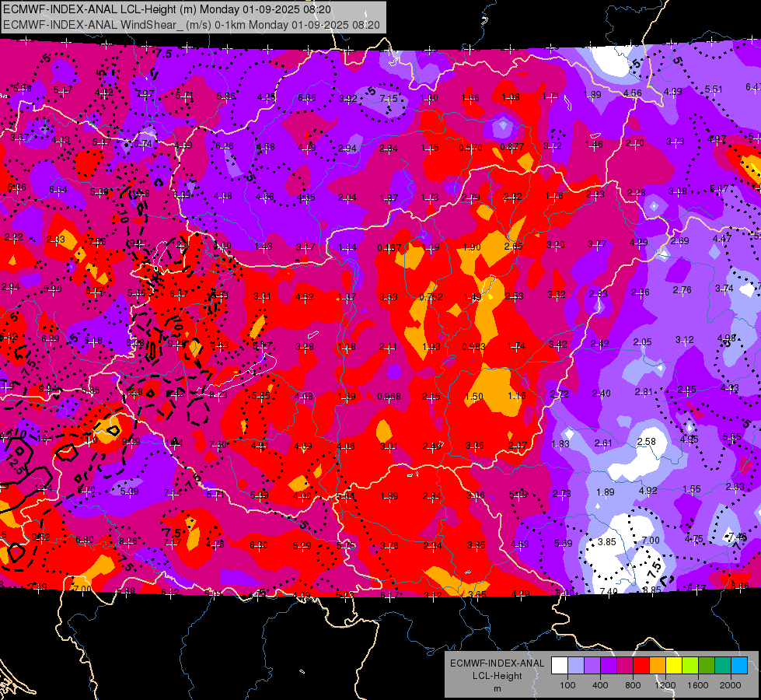Click the red legend swatch
This screenshot has width=761, height=700.
point(641,666)
